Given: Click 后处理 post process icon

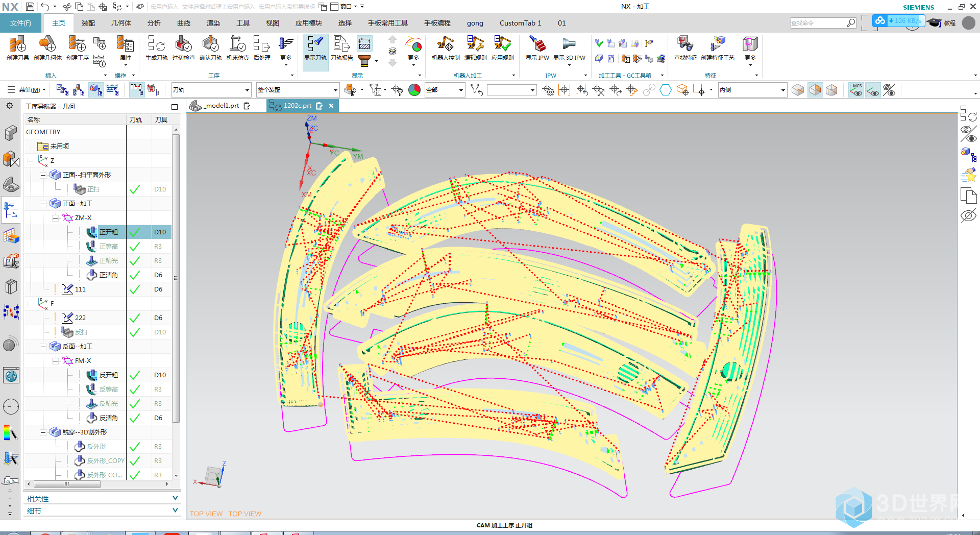Looking at the screenshot, I should tap(262, 48).
